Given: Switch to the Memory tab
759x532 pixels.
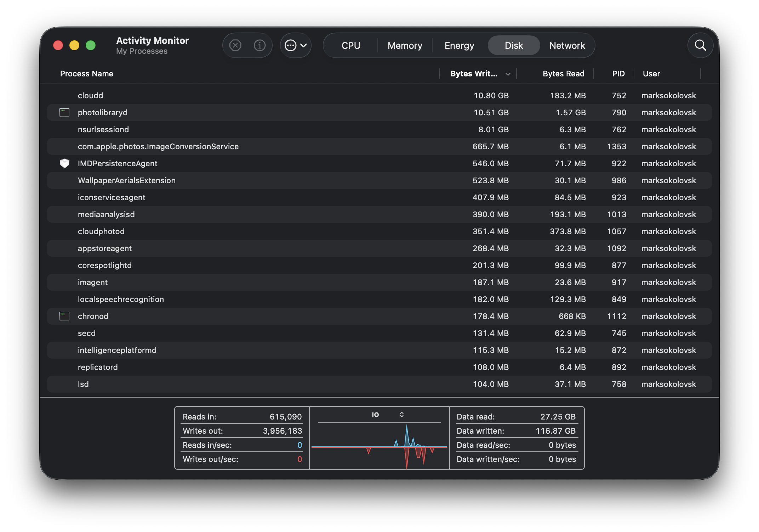Looking at the screenshot, I should click(x=405, y=46).
